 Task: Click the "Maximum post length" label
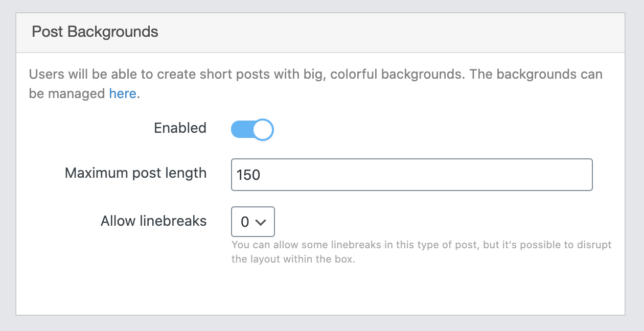[x=135, y=173]
